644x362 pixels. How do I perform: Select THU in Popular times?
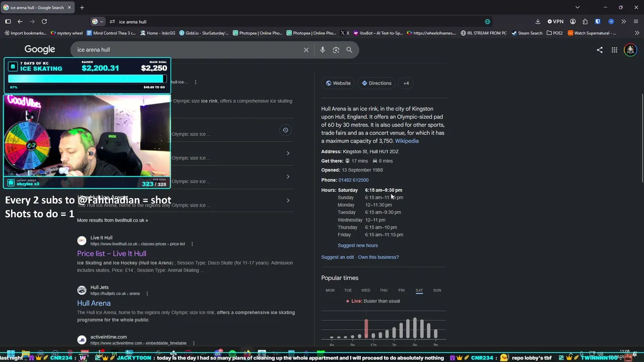pos(383,290)
